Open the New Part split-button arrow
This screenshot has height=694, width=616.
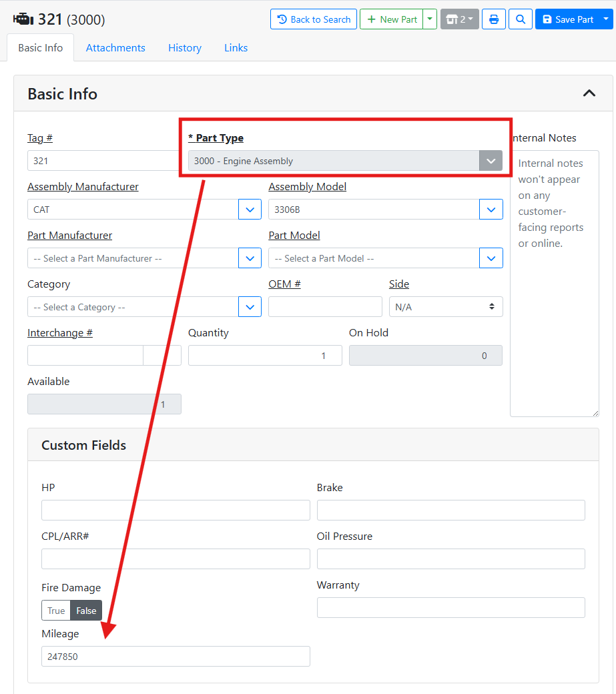(430, 19)
